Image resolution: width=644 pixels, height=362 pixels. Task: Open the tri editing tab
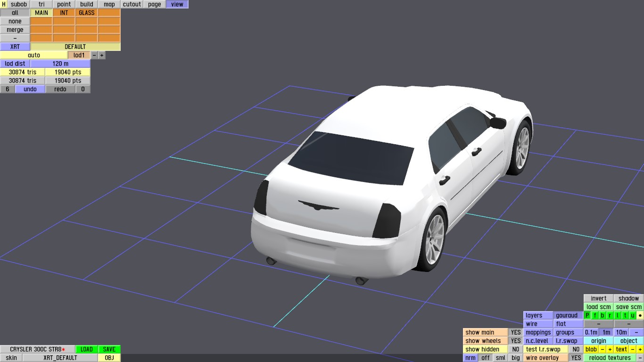pyautogui.click(x=41, y=4)
